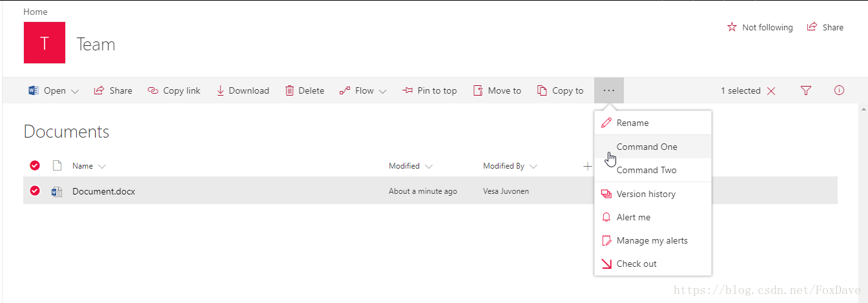This screenshot has height=303, width=868.
Task: Click the Vesa Juvonen cell
Action: (x=506, y=191)
